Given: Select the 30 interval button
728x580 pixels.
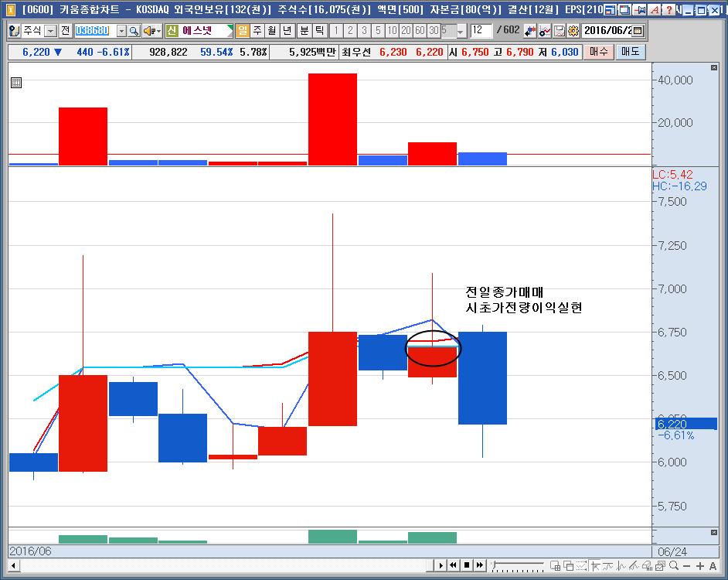Looking at the screenshot, I should (434, 31).
